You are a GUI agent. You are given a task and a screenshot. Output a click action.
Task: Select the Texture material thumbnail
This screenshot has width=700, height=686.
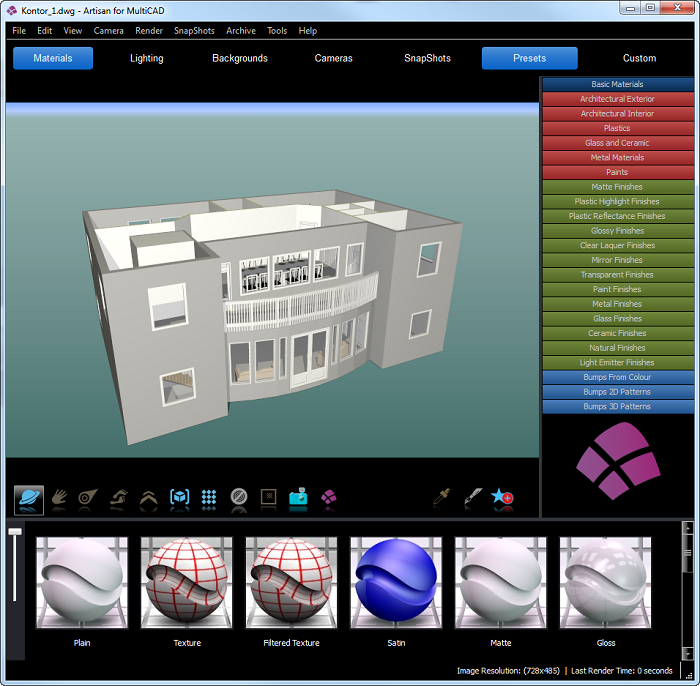coord(187,582)
